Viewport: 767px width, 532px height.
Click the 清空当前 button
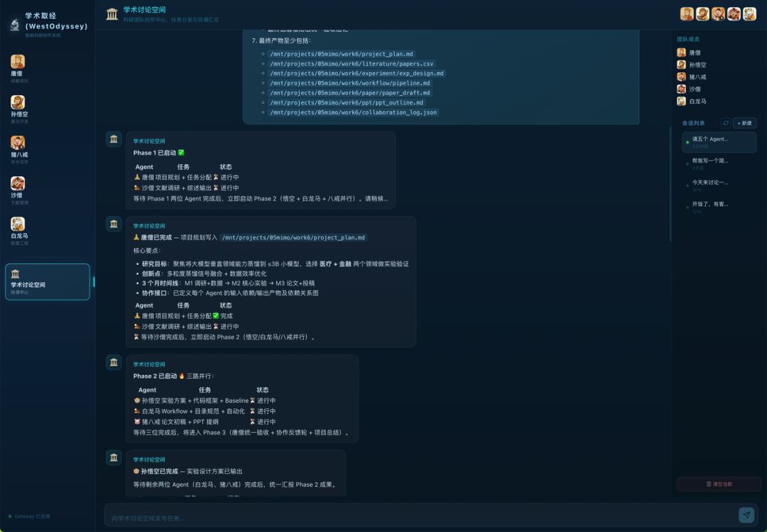(719, 484)
